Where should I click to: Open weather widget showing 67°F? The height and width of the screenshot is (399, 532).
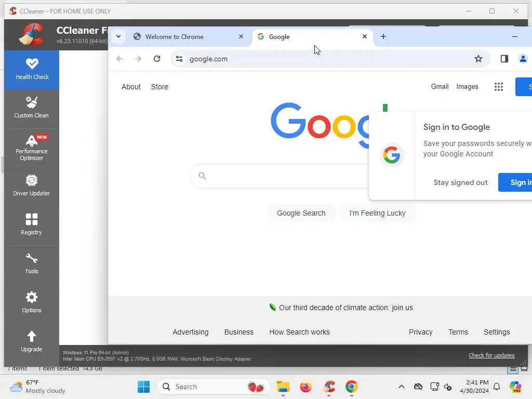click(x=37, y=387)
